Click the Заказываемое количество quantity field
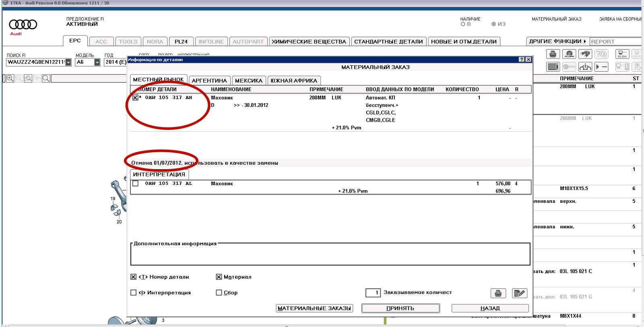 [373, 293]
